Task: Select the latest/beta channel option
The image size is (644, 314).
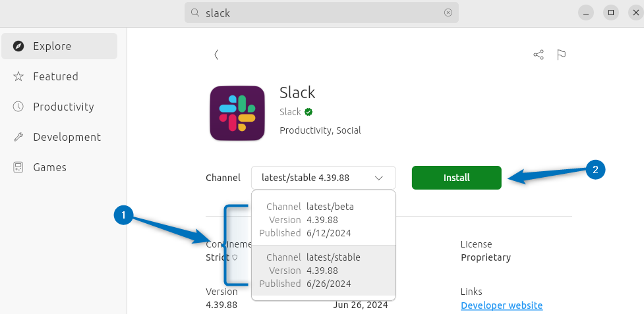Action: point(324,219)
